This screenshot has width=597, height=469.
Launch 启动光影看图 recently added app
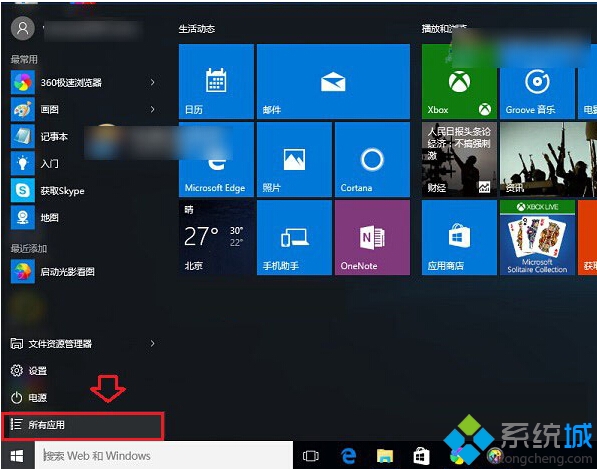[x=84, y=271]
